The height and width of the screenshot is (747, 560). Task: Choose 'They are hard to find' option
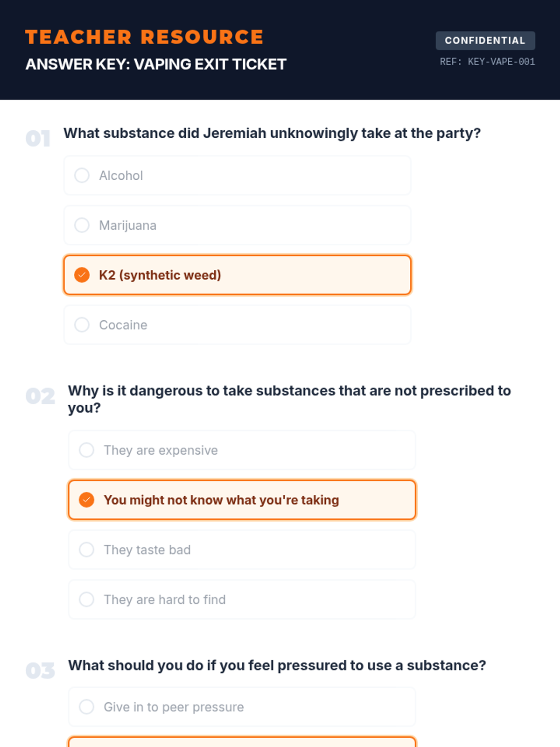(x=87, y=599)
